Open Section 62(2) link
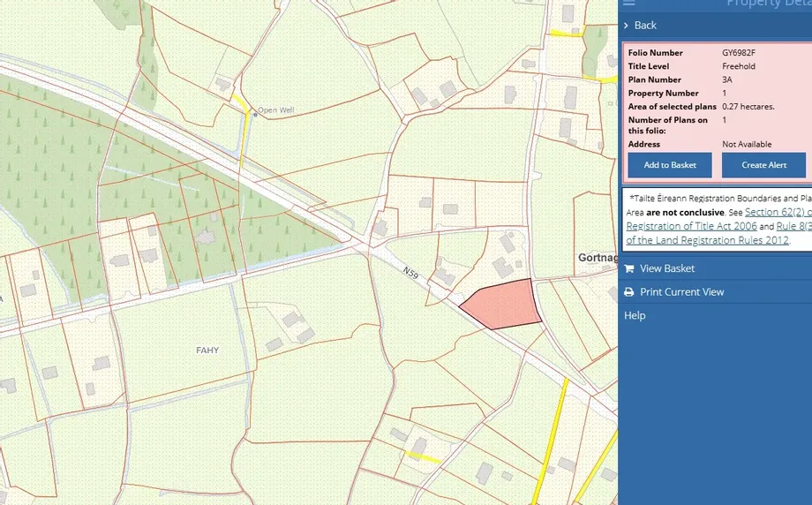Viewport: 812px width, 505px height. click(778, 212)
